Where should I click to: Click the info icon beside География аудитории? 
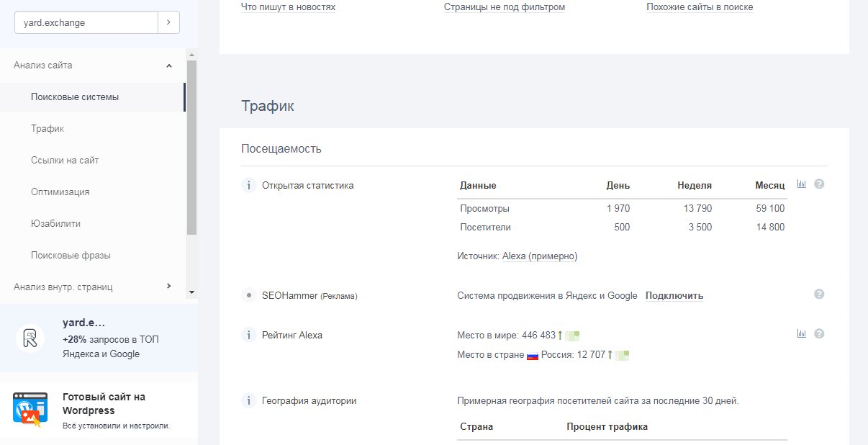(248, 400)
